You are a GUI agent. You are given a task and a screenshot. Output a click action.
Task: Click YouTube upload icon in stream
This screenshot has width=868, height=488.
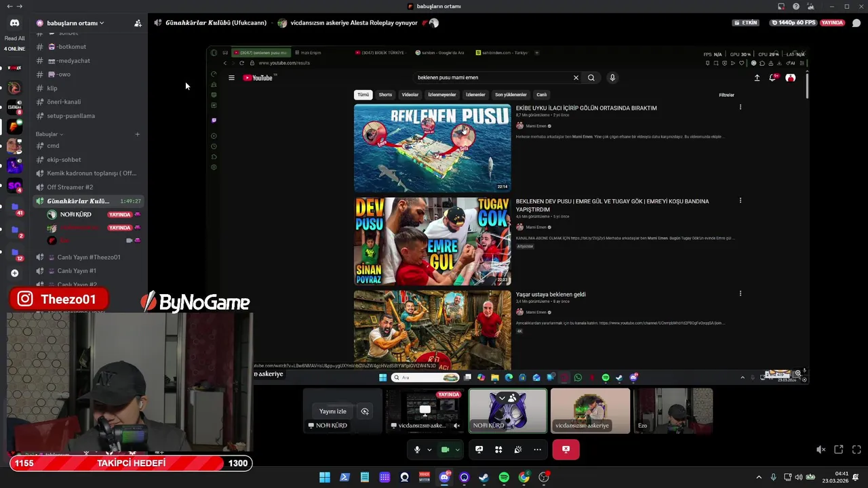pyautogui.click(x=757, y=77)
